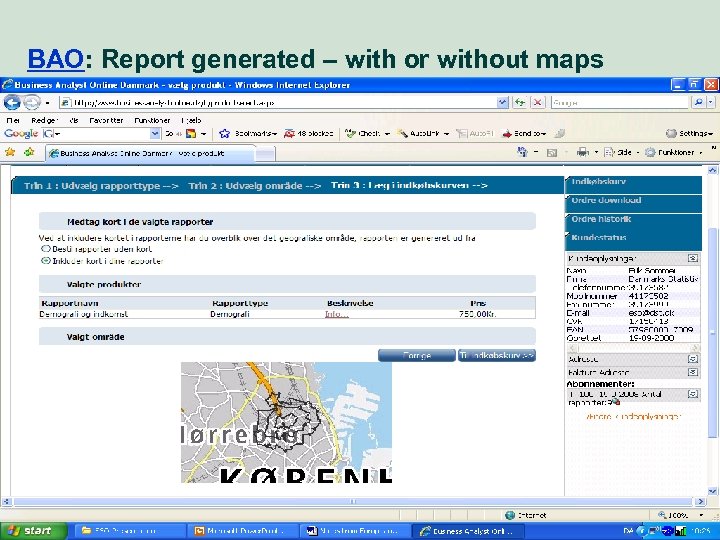The image size is (720, 540).
Task: Click the Feeds icon in command bar
Action: (552, 152)
